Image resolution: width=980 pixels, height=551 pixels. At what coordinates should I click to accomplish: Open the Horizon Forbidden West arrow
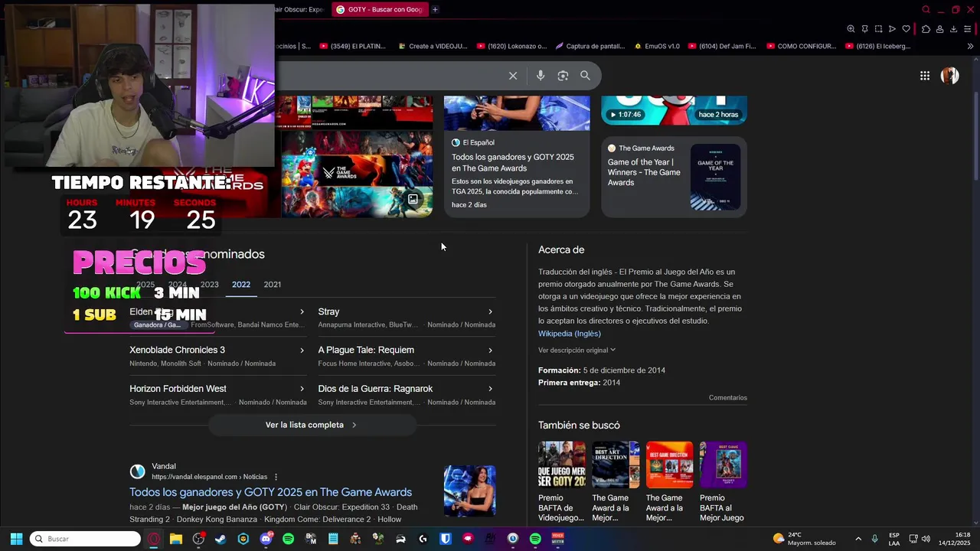[x=302, y=389]
